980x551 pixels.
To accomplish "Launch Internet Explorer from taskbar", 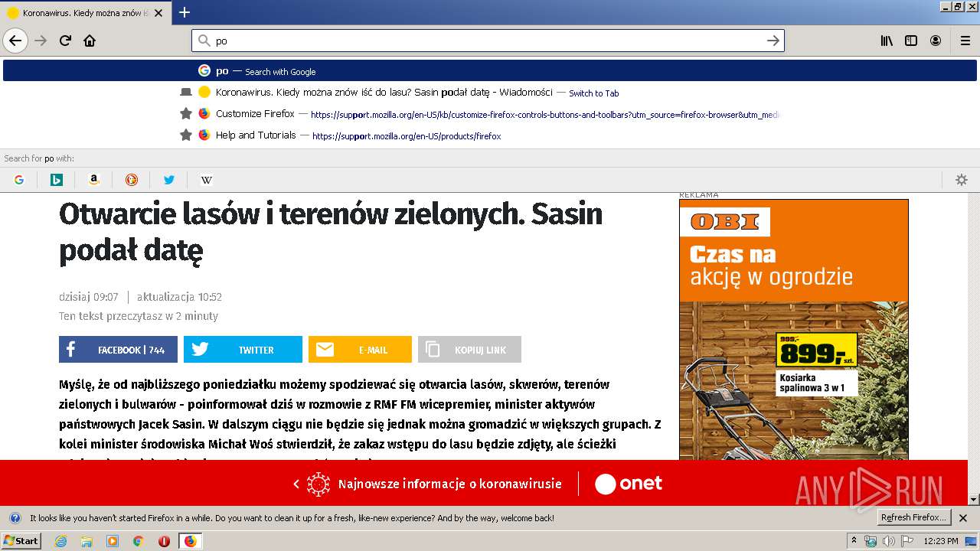I will pos(61,541).
